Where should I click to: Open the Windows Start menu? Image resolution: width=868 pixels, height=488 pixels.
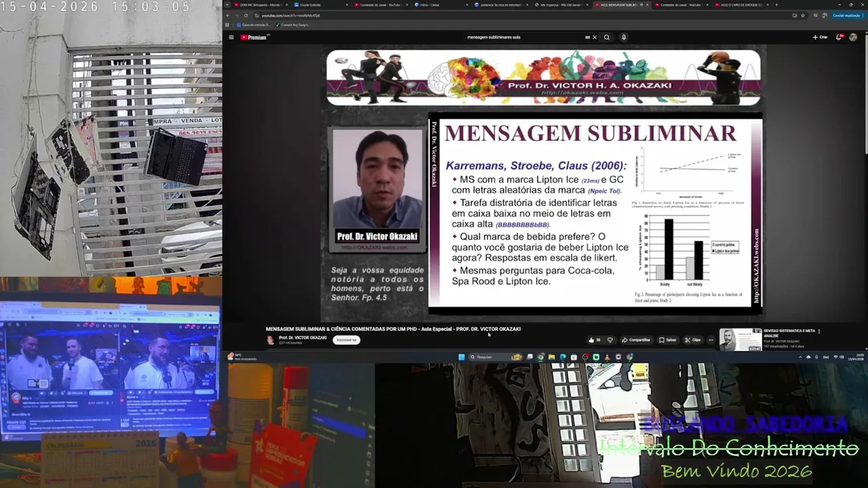tap(462, 357)
